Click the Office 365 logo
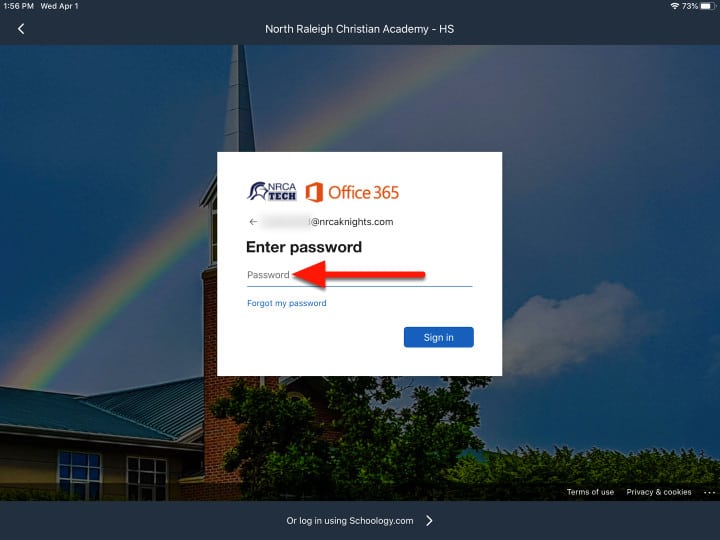 click(x=353, y=192)
